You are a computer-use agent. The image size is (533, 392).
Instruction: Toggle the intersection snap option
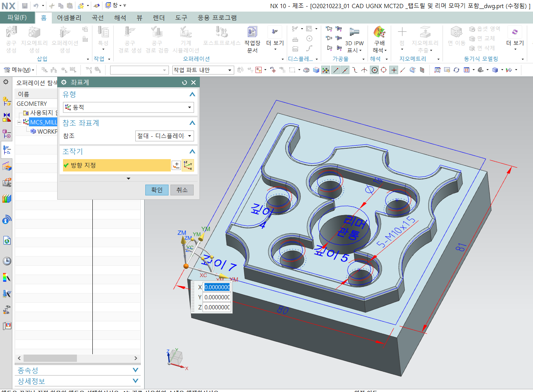tap(364, 70)
